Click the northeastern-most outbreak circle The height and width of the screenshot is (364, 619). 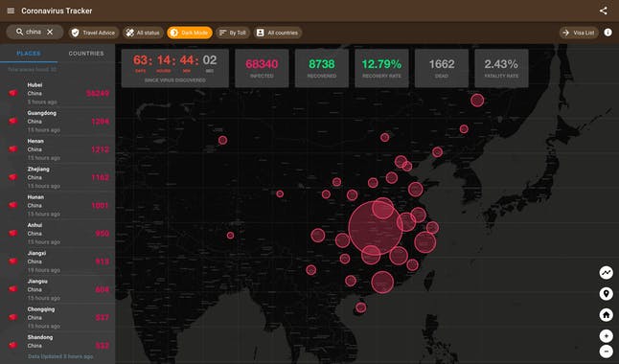tap(477, 101)
